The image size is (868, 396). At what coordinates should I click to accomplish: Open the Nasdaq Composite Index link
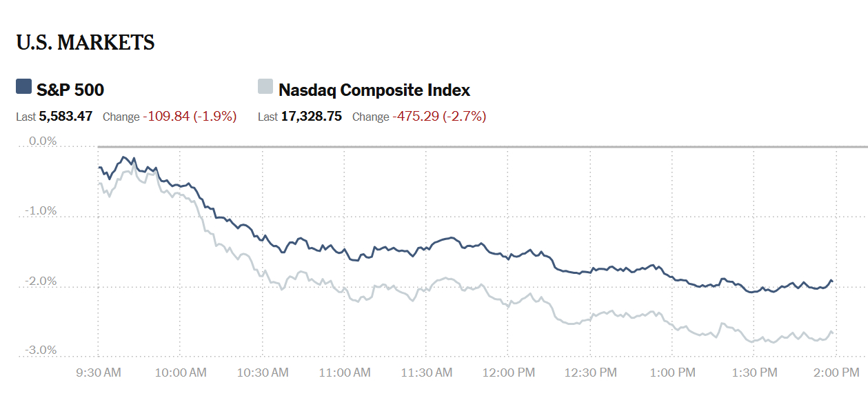click(374, 90)
